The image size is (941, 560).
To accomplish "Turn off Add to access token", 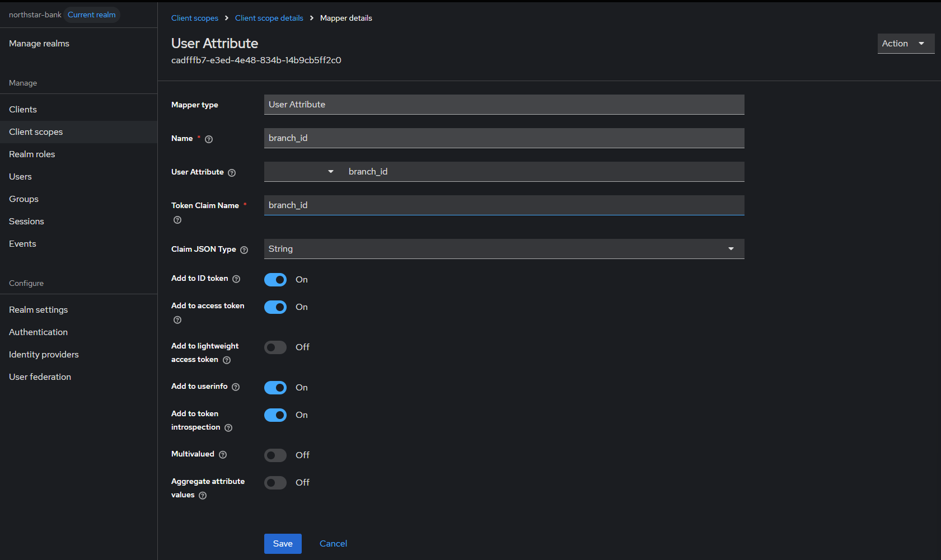I will tap(275, 307).
